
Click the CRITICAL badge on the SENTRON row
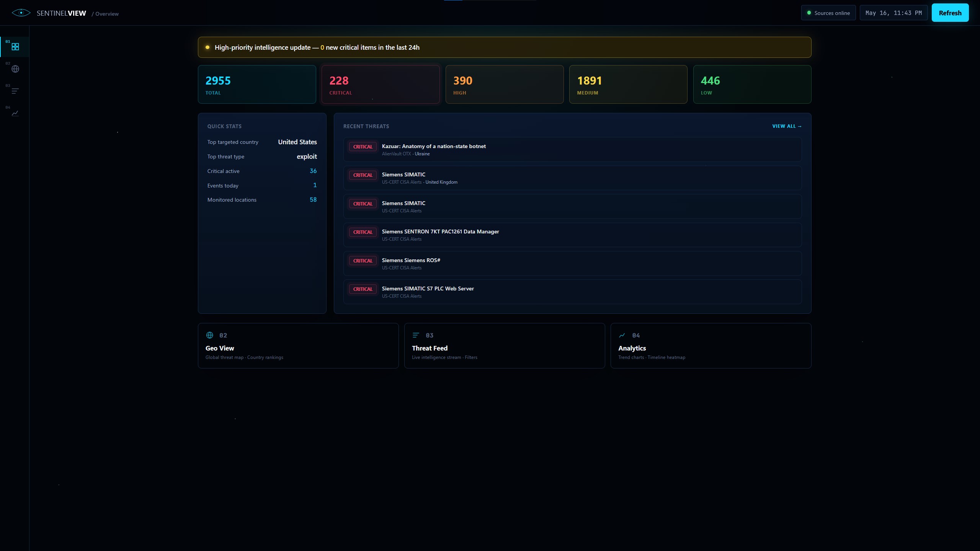(x=363, y=232)
